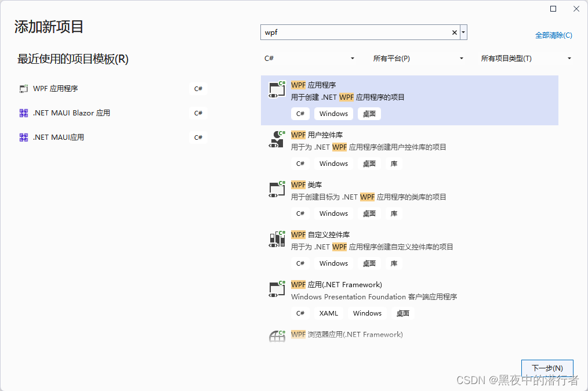The image size is (588, 391).
Task: Click the WPF 用户控件库 template icon
Action: 277,139
